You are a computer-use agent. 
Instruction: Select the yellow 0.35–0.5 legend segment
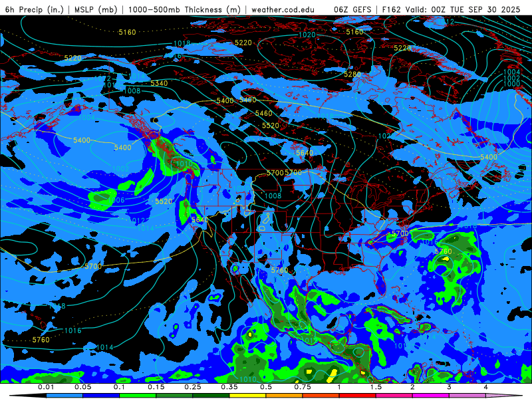247,396
